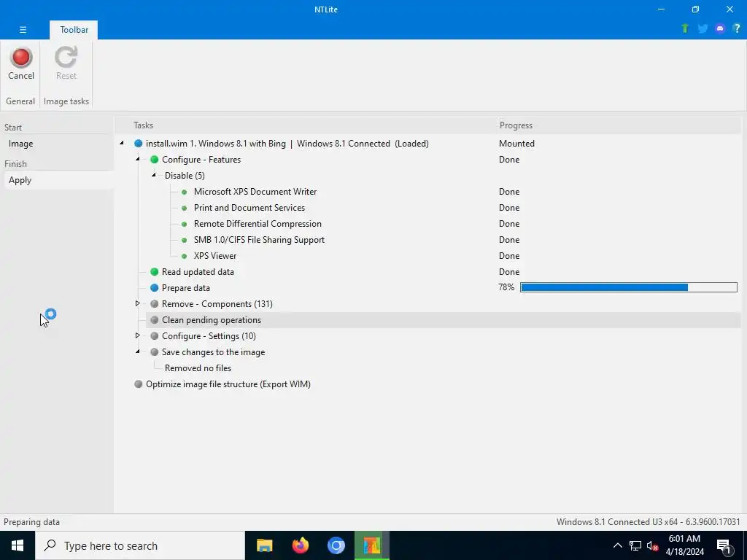Open the Chromium browser taskbar icon
Screen dimensions: 747x560
[x=336, y=545]
